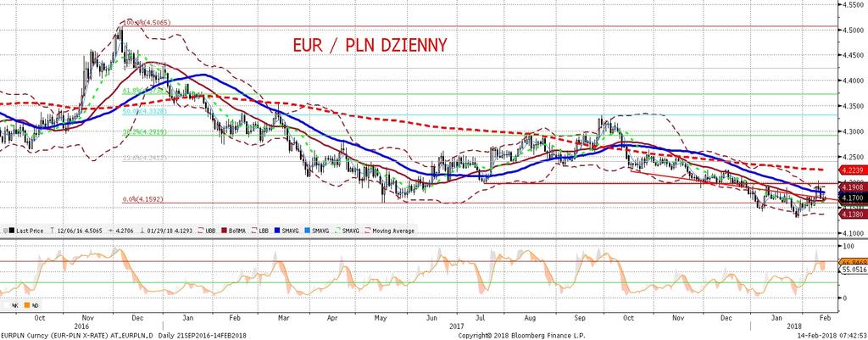Click the 'Aug' month label on time axis
868x340 pixels.
[530, 319]
